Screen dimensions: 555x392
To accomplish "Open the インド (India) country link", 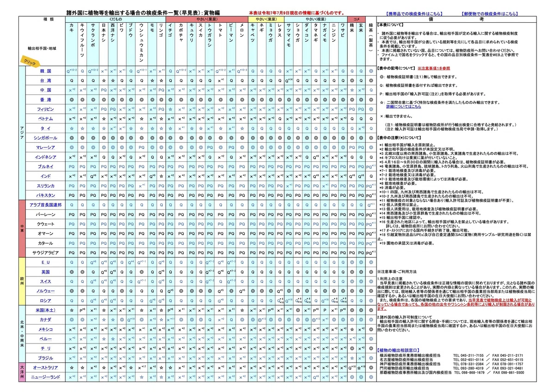I will (x=45, y=176).
